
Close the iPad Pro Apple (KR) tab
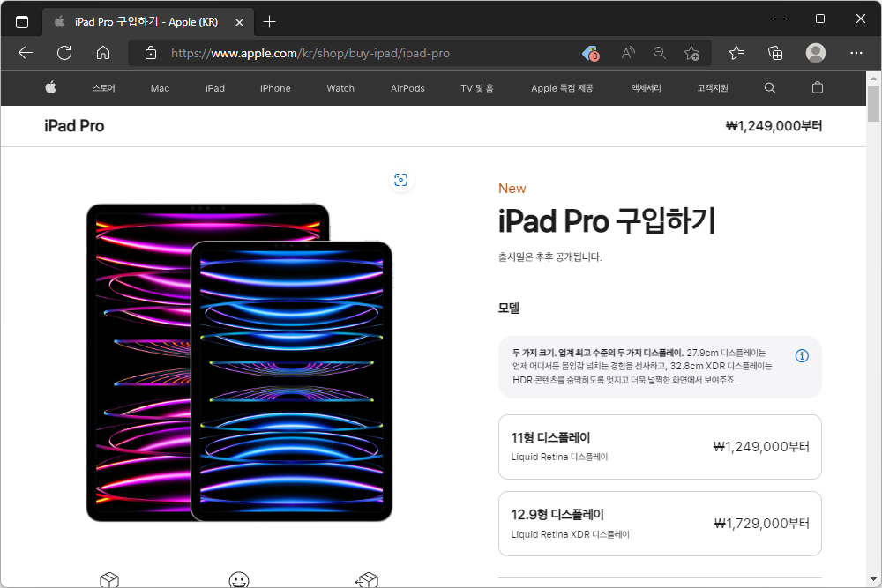coord(239,23)
